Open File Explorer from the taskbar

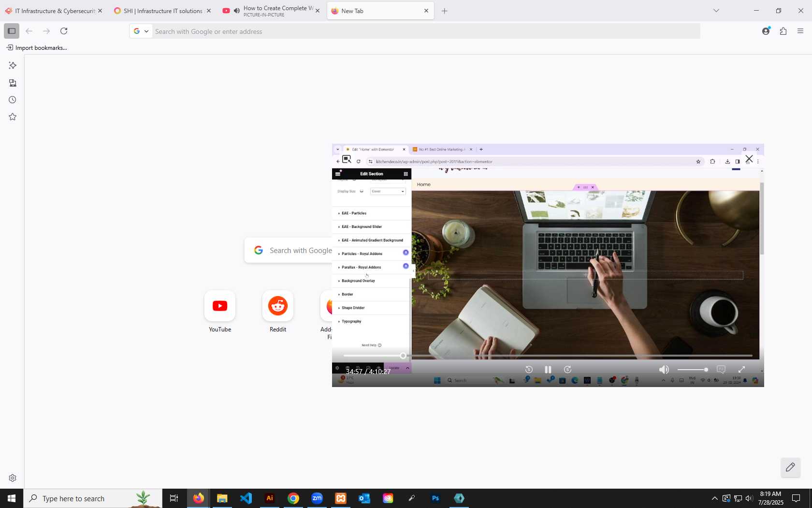tap(222, 498)
